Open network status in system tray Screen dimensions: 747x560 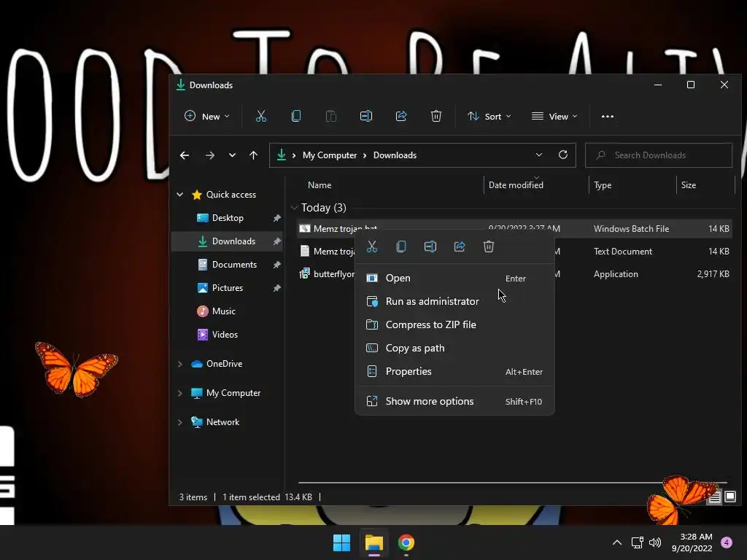(638, 542)
